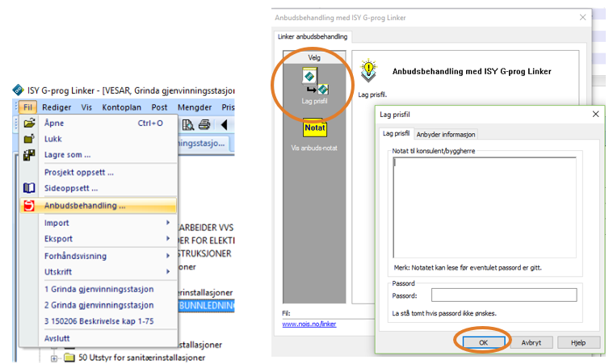Open recent file 1 Grinda gjenvinningsstasjon
Viewport: 609px width, 364px height.
click(x=99, y=289)
